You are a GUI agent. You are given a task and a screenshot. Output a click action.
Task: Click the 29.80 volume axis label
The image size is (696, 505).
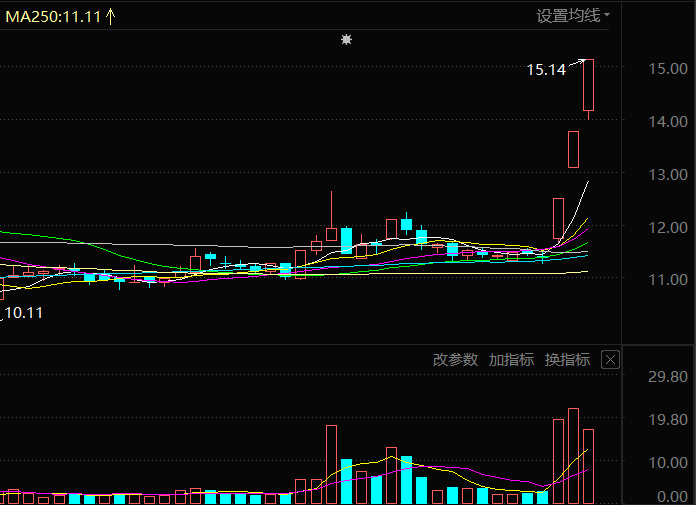668,377
